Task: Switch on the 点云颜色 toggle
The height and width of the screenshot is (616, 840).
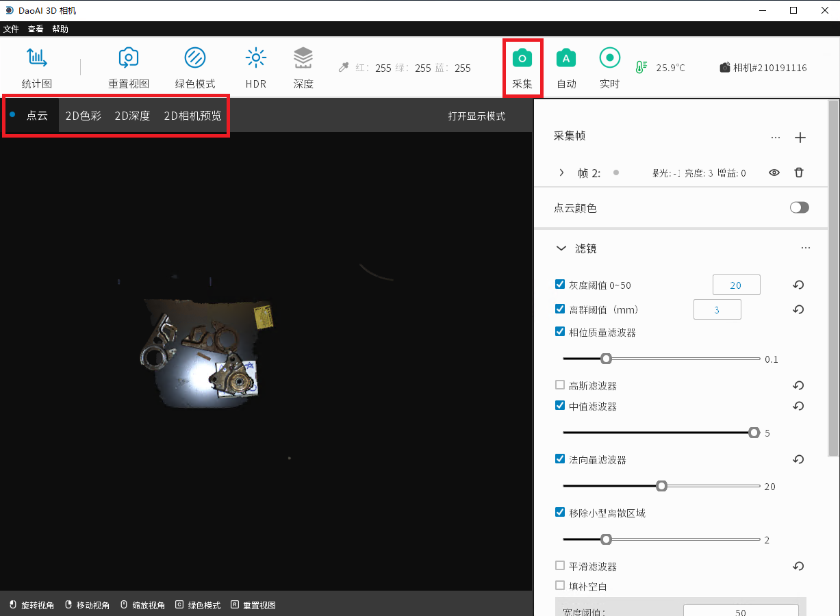Action: pyautogui.click(x=799, y=207)
